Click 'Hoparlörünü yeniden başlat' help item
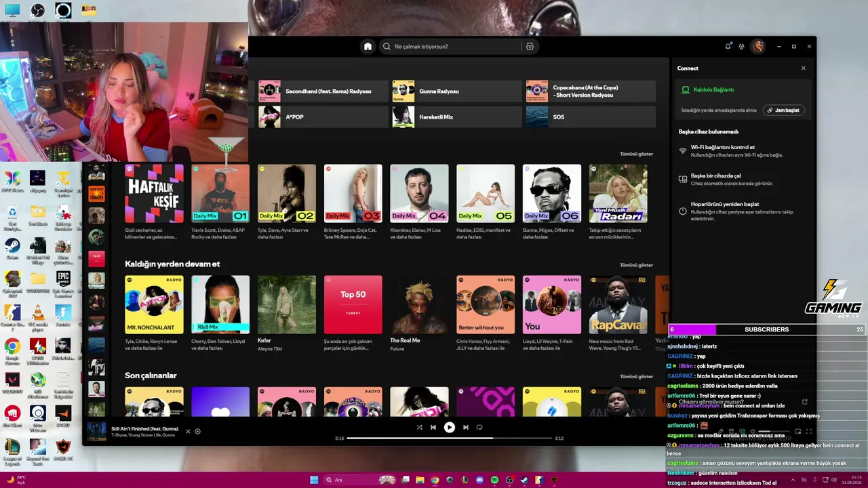 pos(743,211)
